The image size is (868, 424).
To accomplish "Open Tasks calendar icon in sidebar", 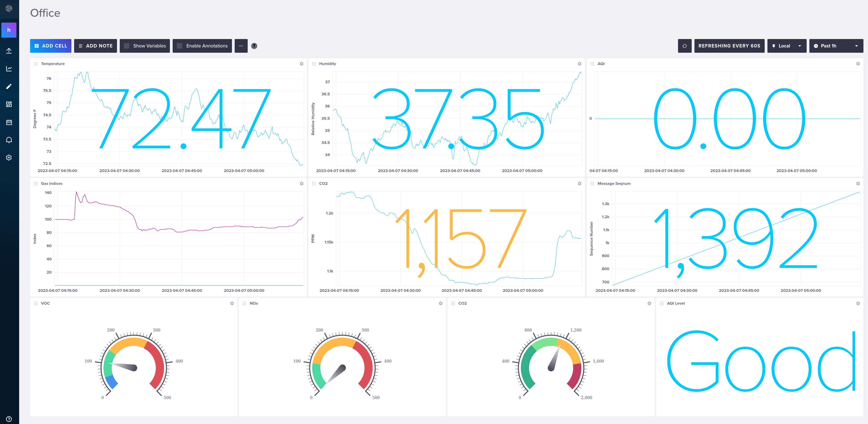I will tap(9, 122).
